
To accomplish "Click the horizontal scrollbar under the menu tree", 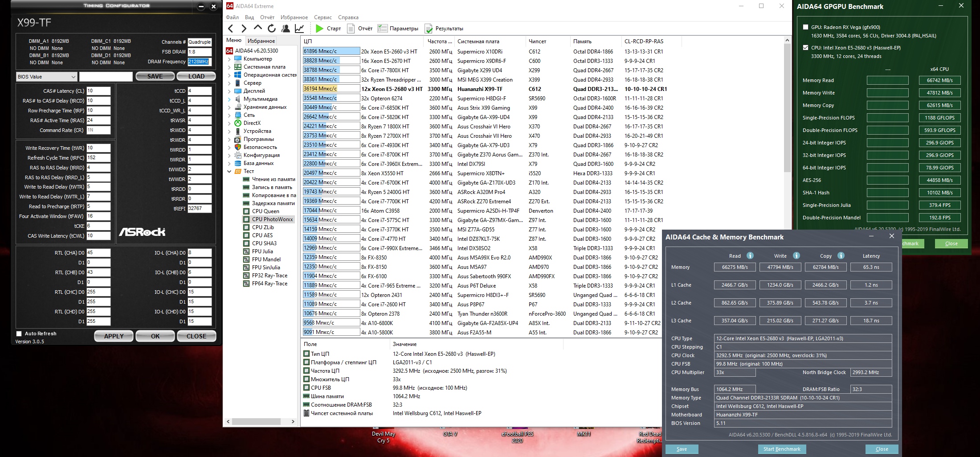I will [256, 421].
